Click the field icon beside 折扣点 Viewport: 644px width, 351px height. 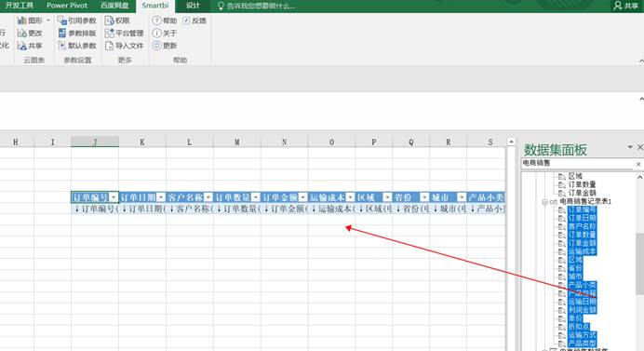pyautogui.click(x=562, y=327)
